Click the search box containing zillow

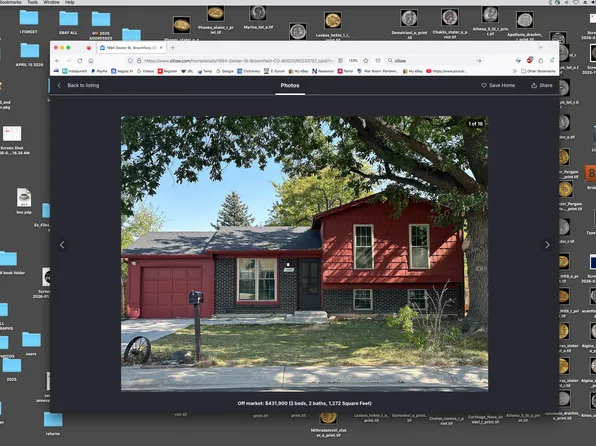[x=433, y=60]
